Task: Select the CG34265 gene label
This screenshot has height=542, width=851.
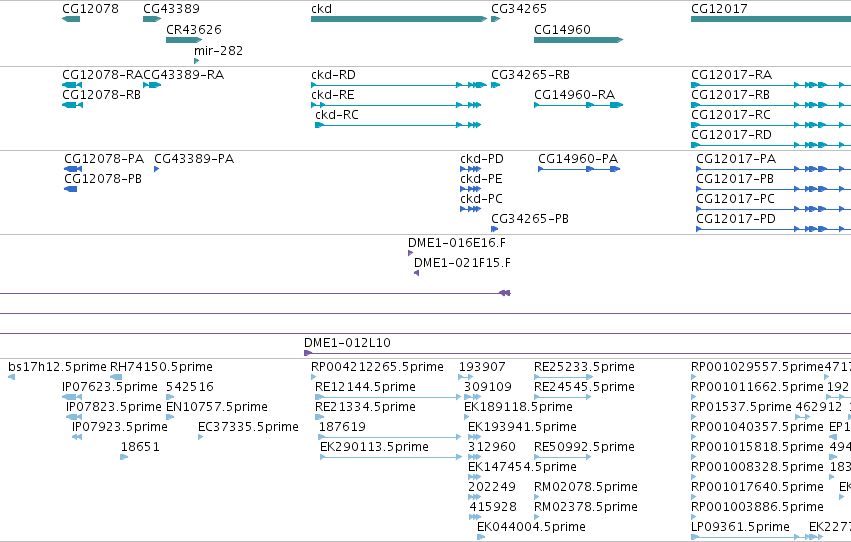Action: click(519, 9)
